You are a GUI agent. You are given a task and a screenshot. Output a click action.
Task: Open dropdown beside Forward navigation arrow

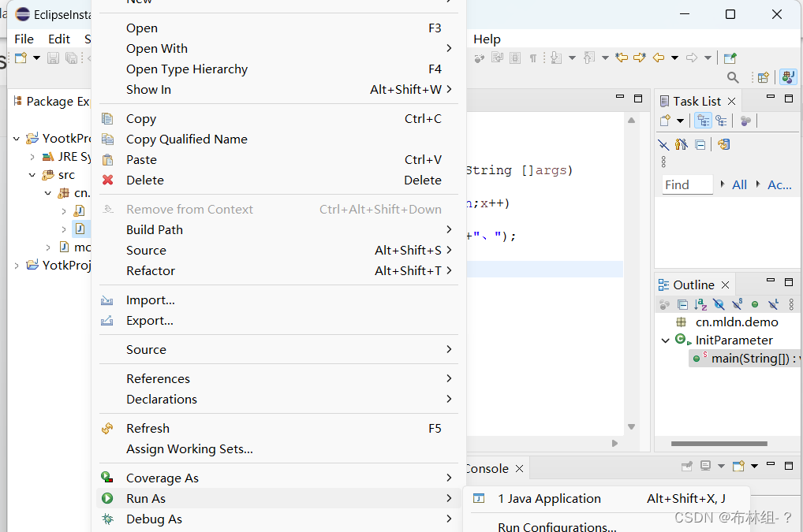708,58
